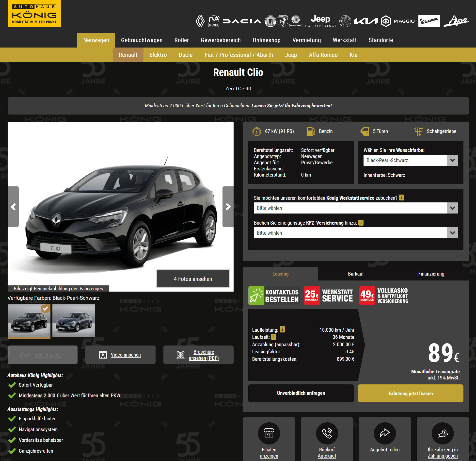Open the Vespa brand logo
The image size is (476, 461).
tap(429, 21)
